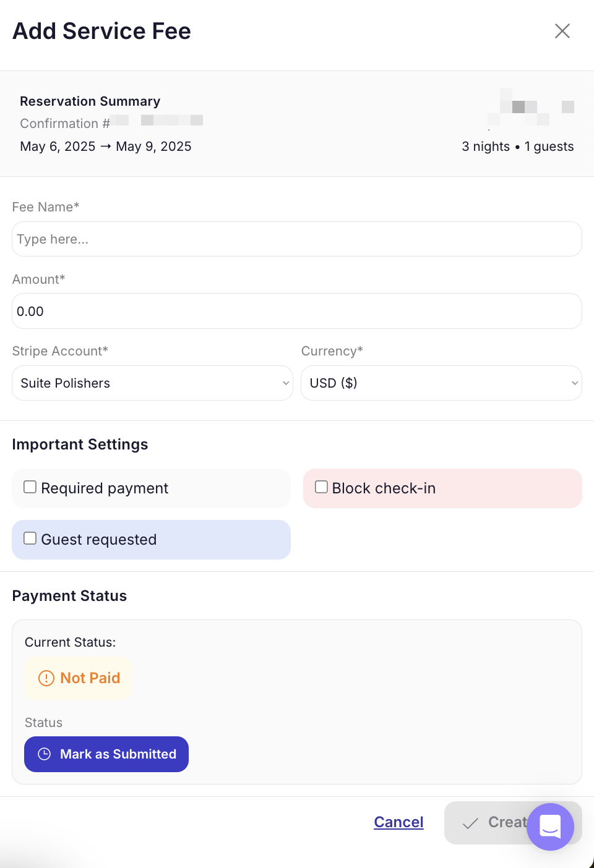Dismiss the dialog with the X icon
The height and width of the screenshot is (868, 594).
pyautogui.click(x=562, y=30)
